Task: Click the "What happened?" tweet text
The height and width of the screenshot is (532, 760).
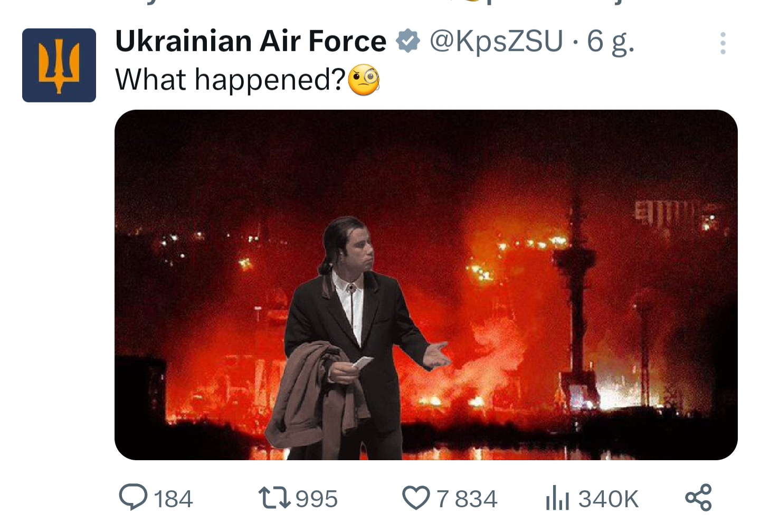Action: coord(231,80)
